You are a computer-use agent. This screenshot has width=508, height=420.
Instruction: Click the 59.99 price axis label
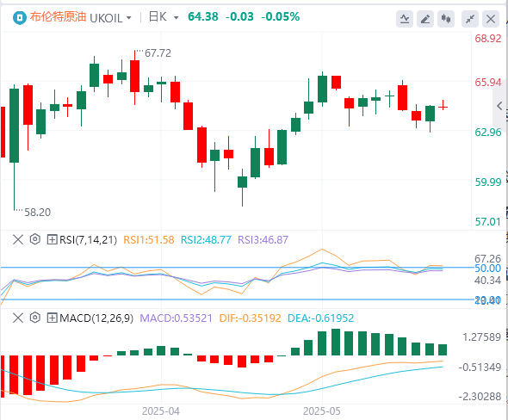click(x=488, y=182)
